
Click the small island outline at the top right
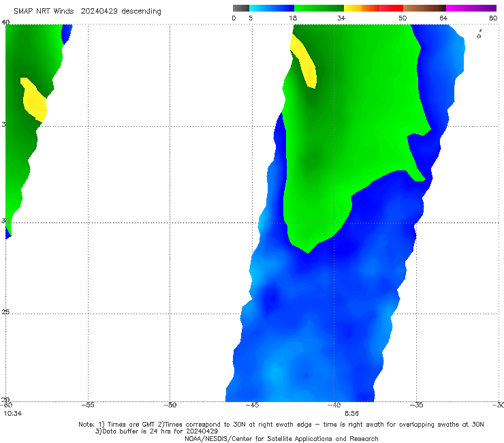click(x=479, y=34)
